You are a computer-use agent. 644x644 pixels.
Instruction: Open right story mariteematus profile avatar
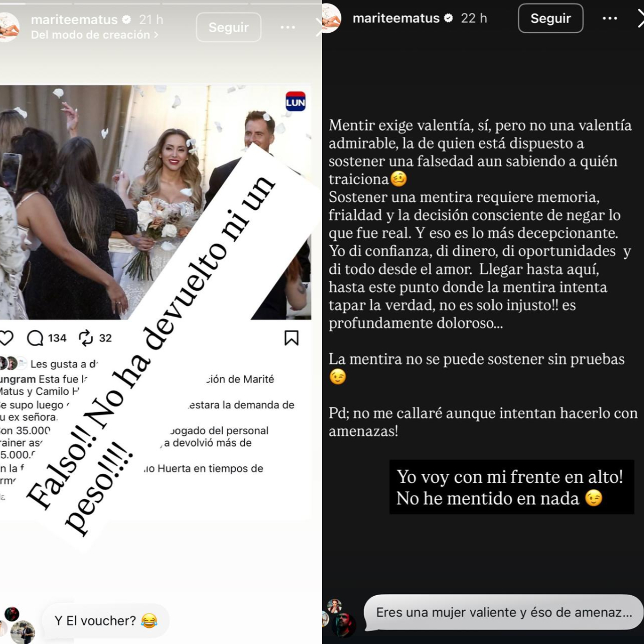[331, 18]
